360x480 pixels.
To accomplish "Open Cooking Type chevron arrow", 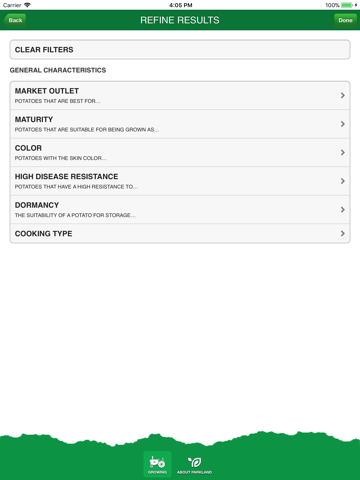I will pos(343,233).
